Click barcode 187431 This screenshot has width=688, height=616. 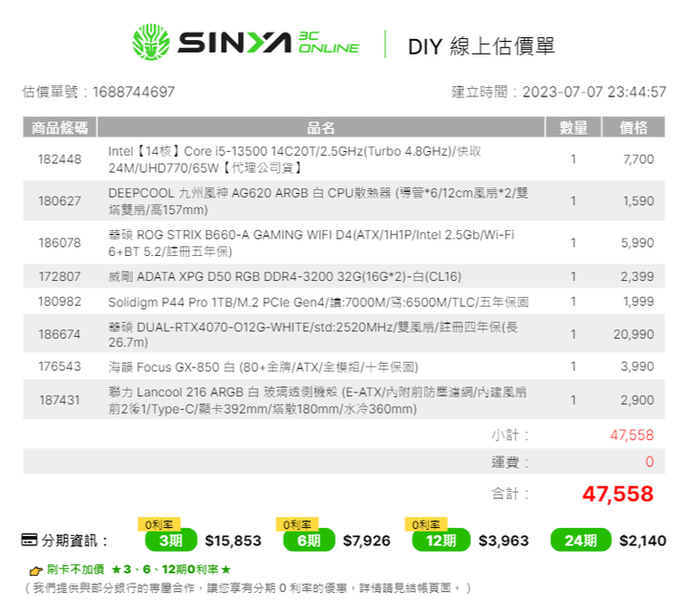(59, 400)
